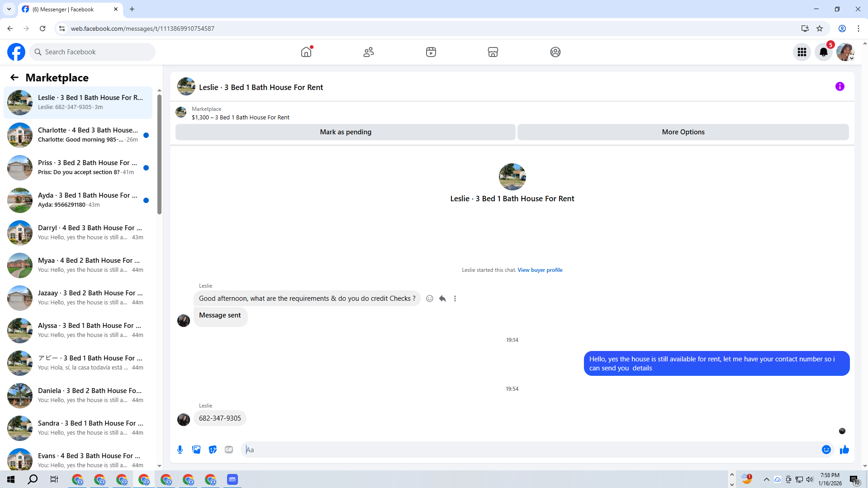Reload the page with the browser refresh button
Viewport: 868px width, 488px height.
click(x=43, y=28)
